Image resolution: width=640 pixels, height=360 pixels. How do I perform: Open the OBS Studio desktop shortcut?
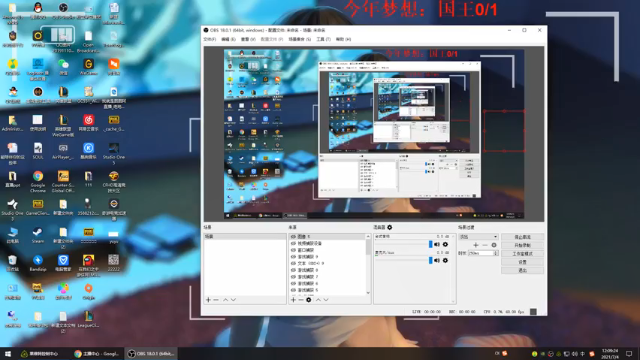[63, 10]
